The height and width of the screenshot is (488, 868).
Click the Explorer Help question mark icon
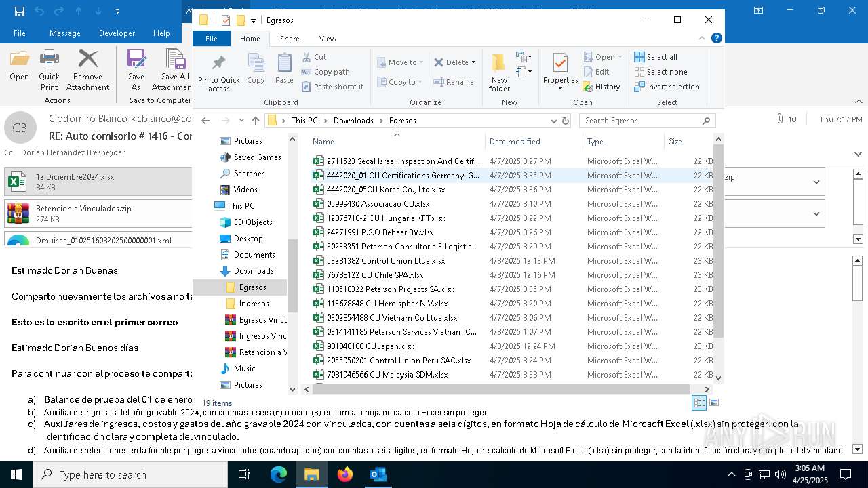pos(717,39)
